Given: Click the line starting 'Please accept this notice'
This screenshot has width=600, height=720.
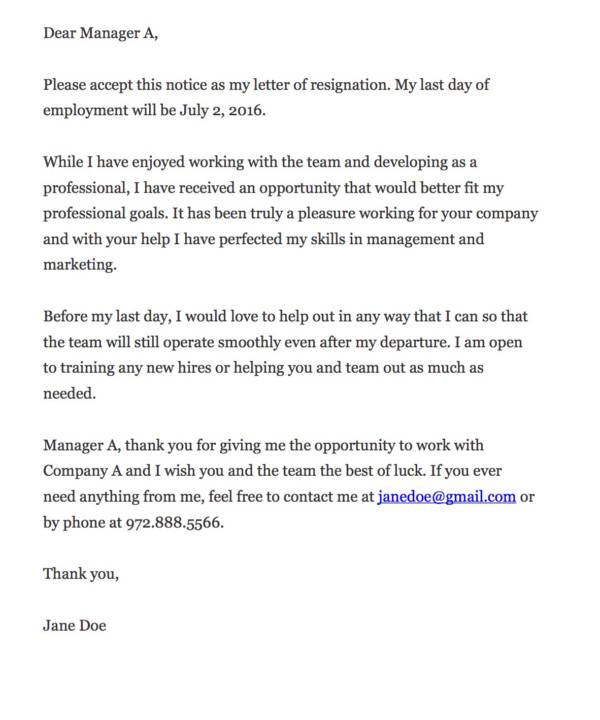Looking at the screenshot, I should point(266,85).
